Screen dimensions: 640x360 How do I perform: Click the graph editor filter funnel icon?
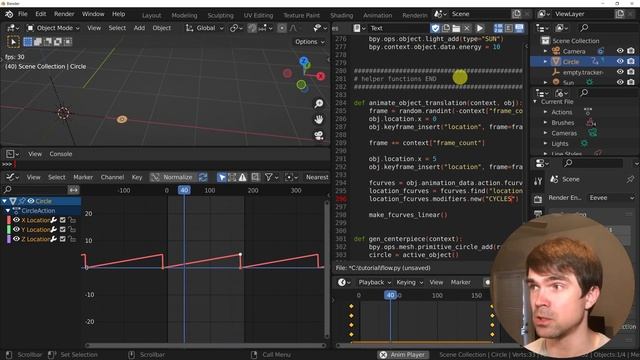coord(269,177)
